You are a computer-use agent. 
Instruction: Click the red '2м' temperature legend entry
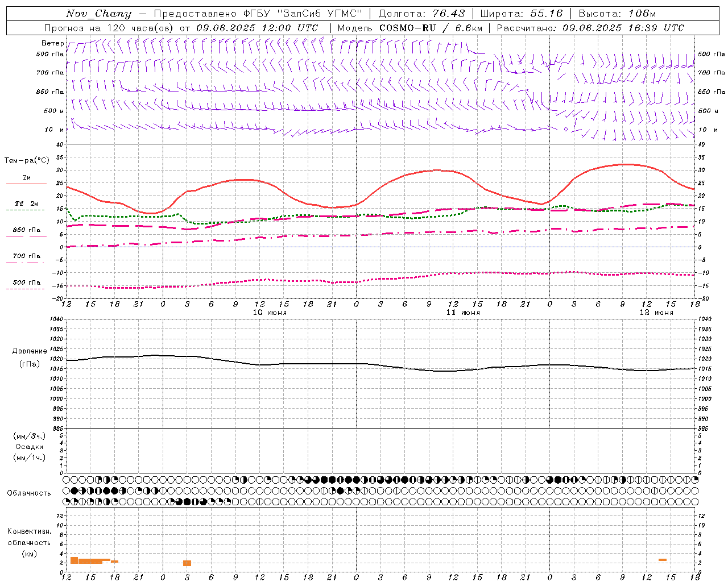click(x=27, y=178)
